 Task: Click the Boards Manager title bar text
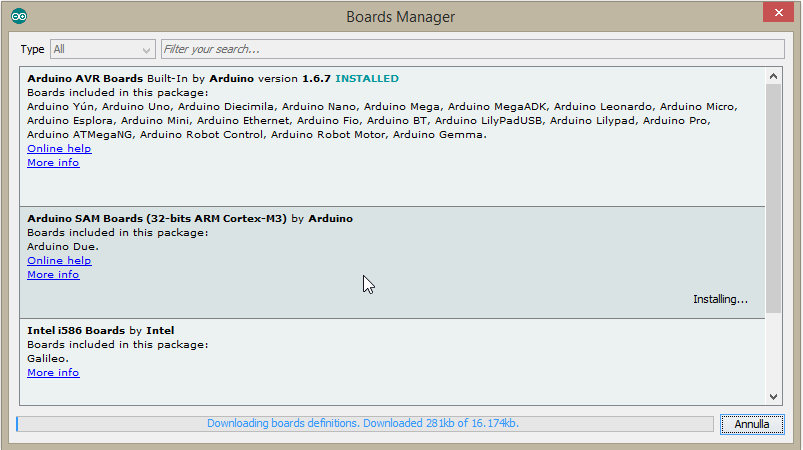pyautogui.click(x=400, y=17)
